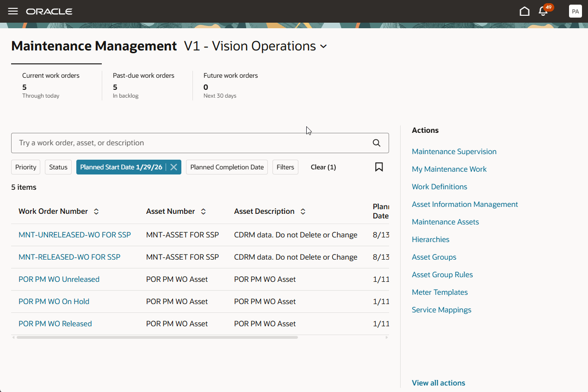Sort the Asset Number column
Viewport: 588px width, 392px height.
point(203,211)
